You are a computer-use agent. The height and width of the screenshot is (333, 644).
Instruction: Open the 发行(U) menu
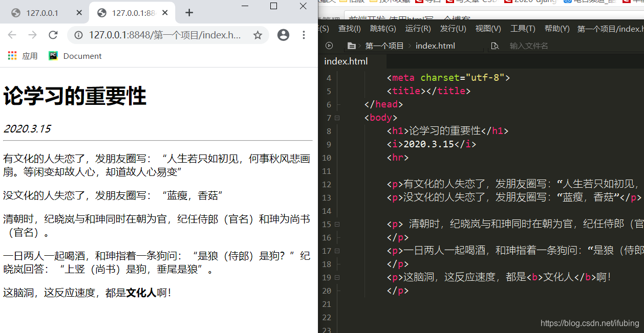[453, 29]
